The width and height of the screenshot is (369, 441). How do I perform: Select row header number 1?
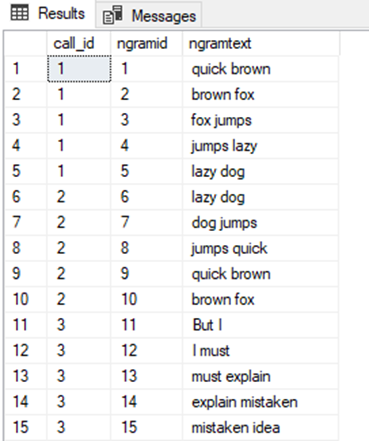pos(26,69)
